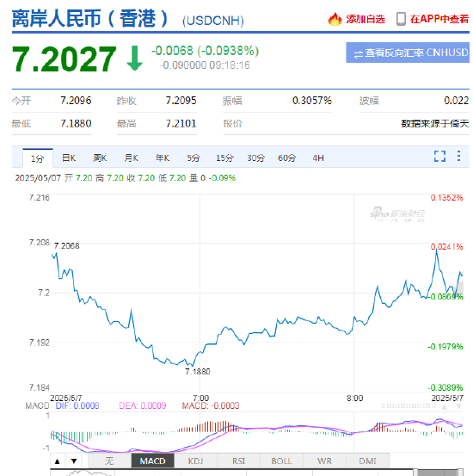Switch to the 30分 chart tab
This screenshot has width=473, height=476.
coord(255,158)
